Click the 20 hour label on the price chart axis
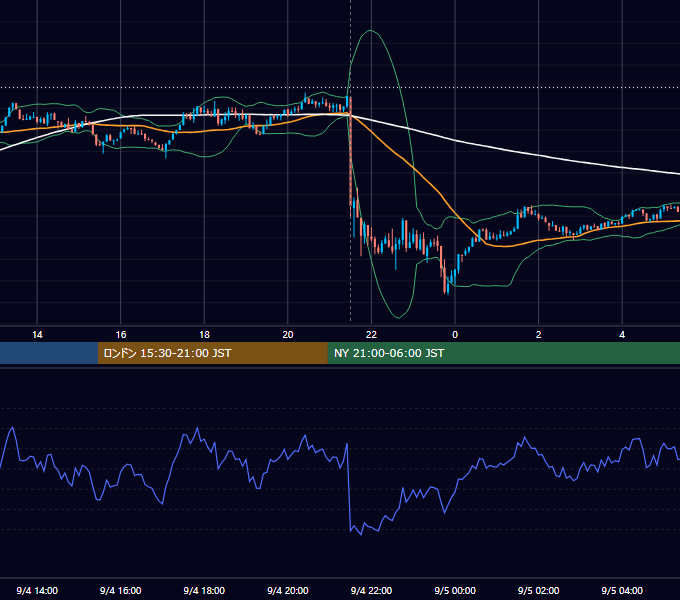This screenshot has width=680, height=600. pos(288,335)
